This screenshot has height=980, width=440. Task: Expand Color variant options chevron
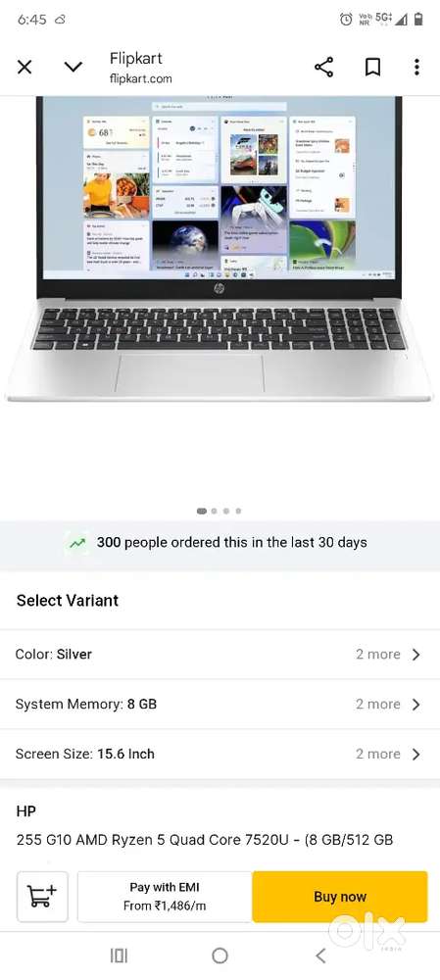click(x=416, y=655)
